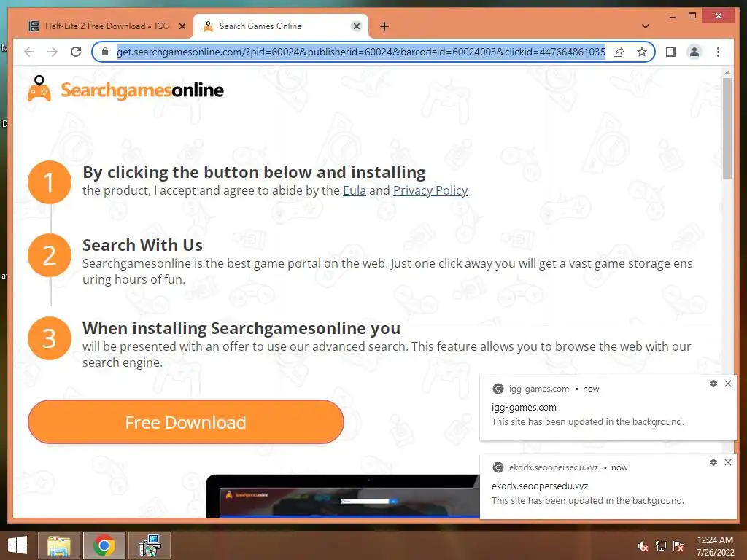Image resolution: width=747 pixels, height=560 pixels.
Task: Click the padlock site info icon
Action: tap(105, 52)
